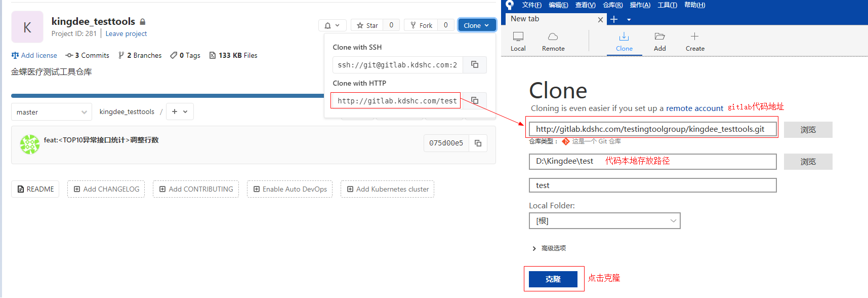Click the destination path field D:\Kingdee\test
868x298 pixels.
pos(652,161)
